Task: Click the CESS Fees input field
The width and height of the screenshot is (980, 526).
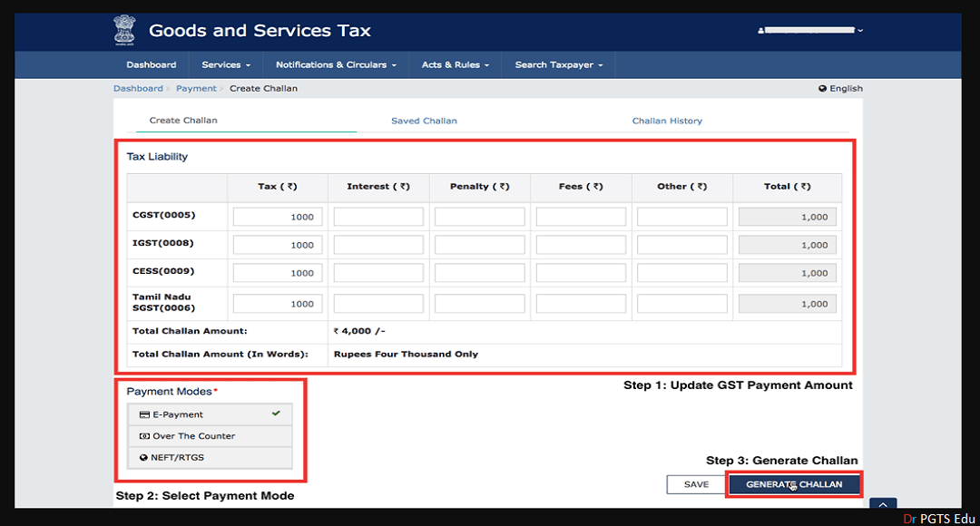Action: [582, 273]
